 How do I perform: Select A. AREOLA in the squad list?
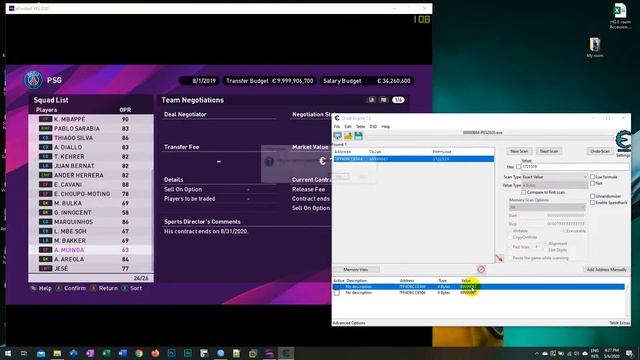[x=91, y=259]
